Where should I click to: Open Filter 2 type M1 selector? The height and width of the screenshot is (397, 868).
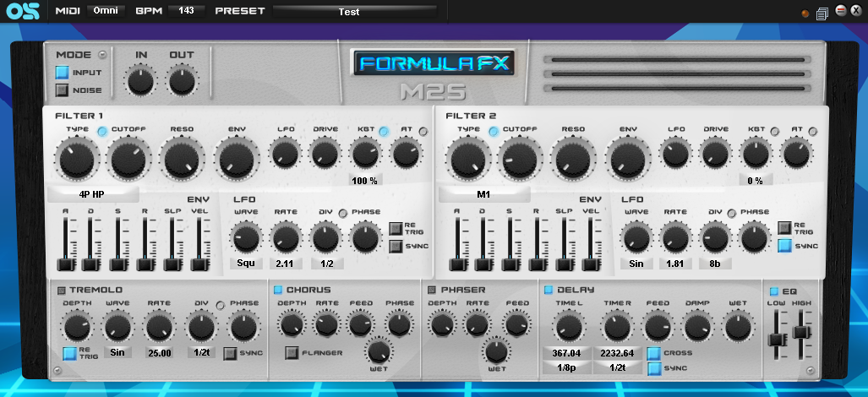(483, 194)
